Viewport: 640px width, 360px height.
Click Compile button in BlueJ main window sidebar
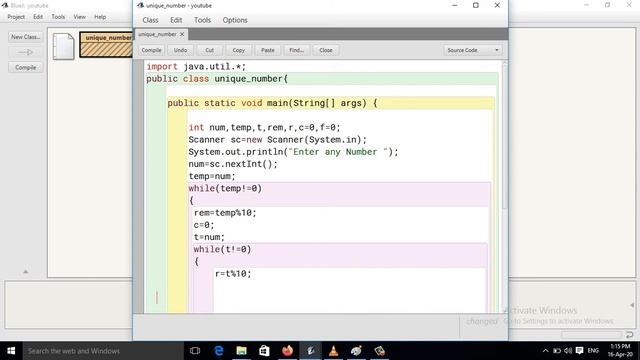pyautogui.click(x=26, y=67)
